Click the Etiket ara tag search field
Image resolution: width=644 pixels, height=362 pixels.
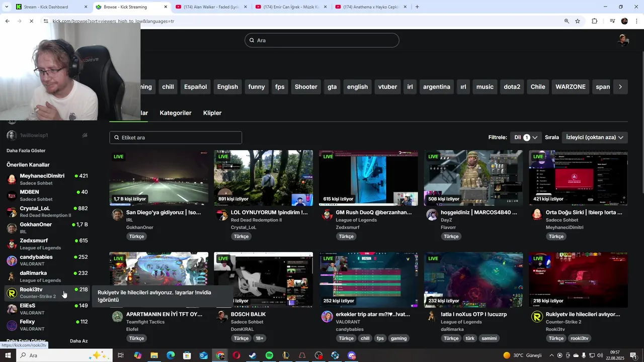(x=176, y=137)
